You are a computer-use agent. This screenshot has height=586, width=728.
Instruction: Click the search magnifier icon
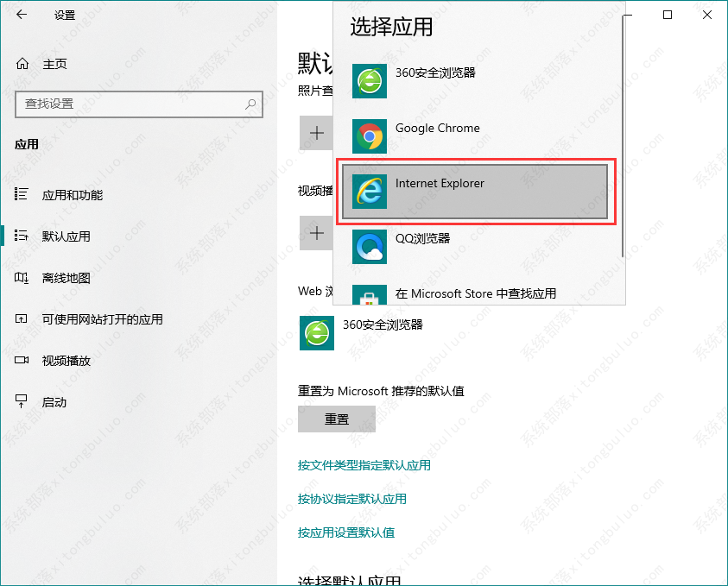tap(250, 104)
